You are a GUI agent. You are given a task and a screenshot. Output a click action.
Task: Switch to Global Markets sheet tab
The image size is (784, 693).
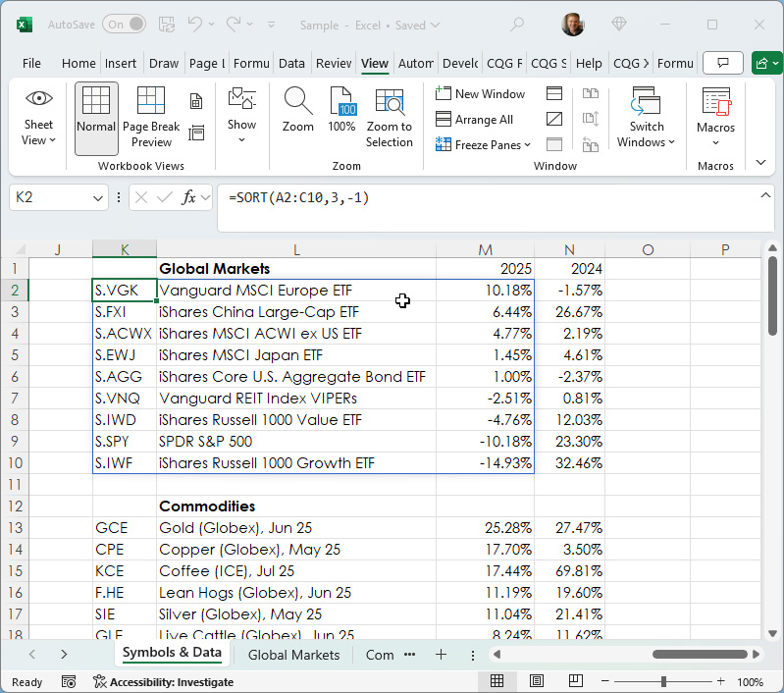click(293, 655)
